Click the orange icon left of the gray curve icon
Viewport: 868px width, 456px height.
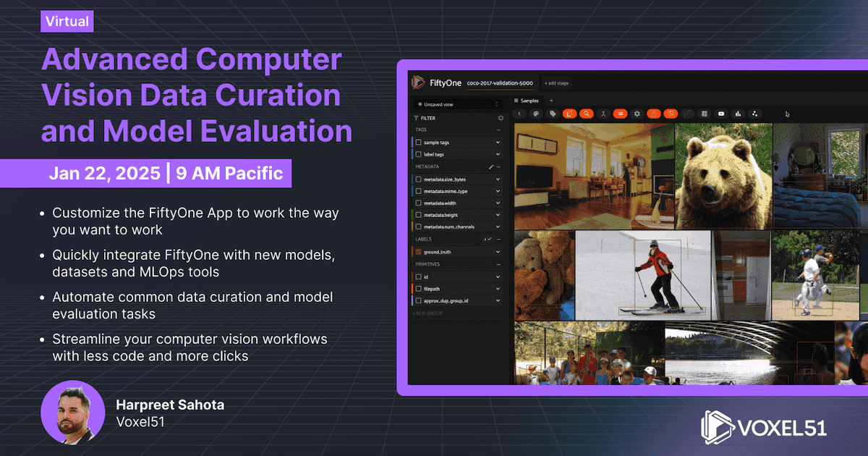point(671,114)
